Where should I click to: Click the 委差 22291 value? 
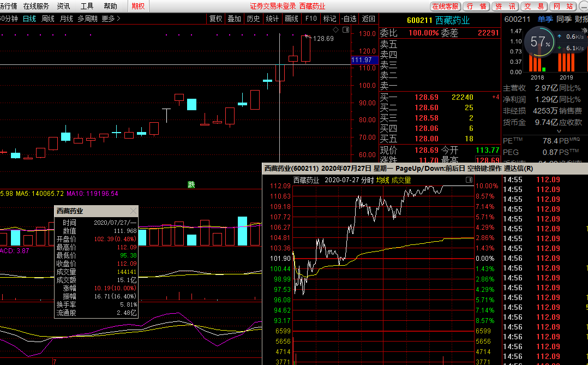(x=488, y=33)
